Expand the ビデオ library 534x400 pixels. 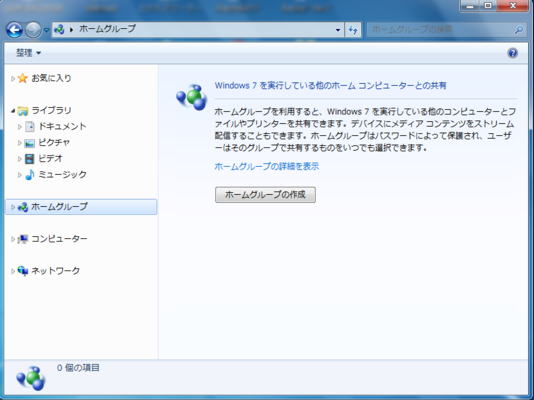coord(19,159)
